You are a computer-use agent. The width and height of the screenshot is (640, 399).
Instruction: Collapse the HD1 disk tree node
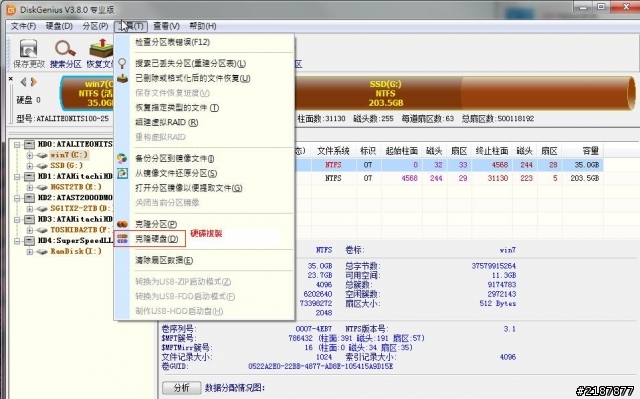17,176
